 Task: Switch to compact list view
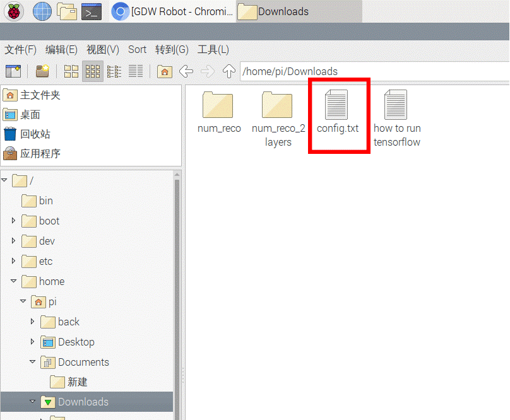tap(114, 71)
